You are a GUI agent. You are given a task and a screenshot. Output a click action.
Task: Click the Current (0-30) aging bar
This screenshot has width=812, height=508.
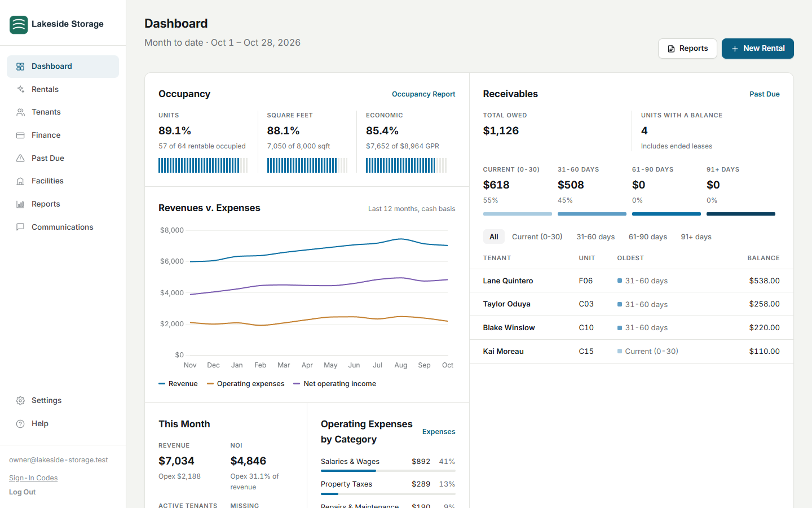[517, 214]
